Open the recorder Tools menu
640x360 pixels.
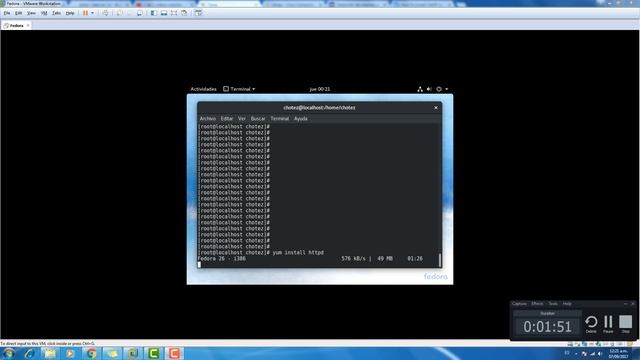point(553,304)
